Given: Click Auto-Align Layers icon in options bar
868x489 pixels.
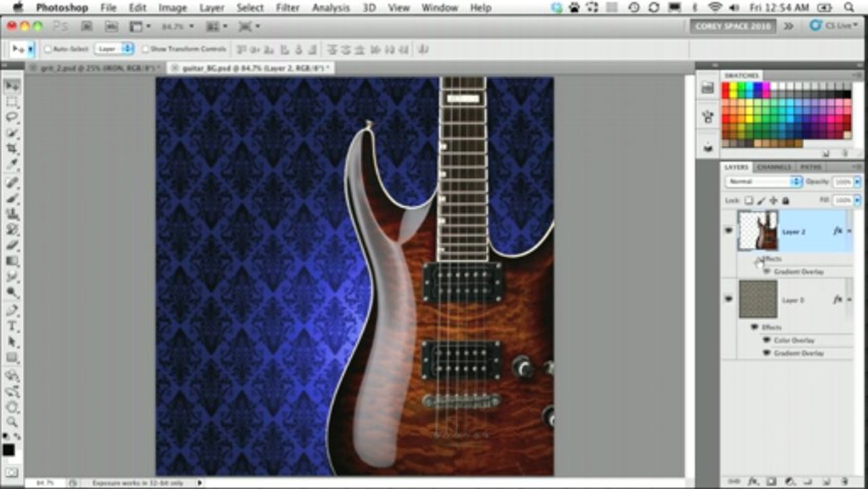Looking at the screenshot, I should (x=423, y=49).
